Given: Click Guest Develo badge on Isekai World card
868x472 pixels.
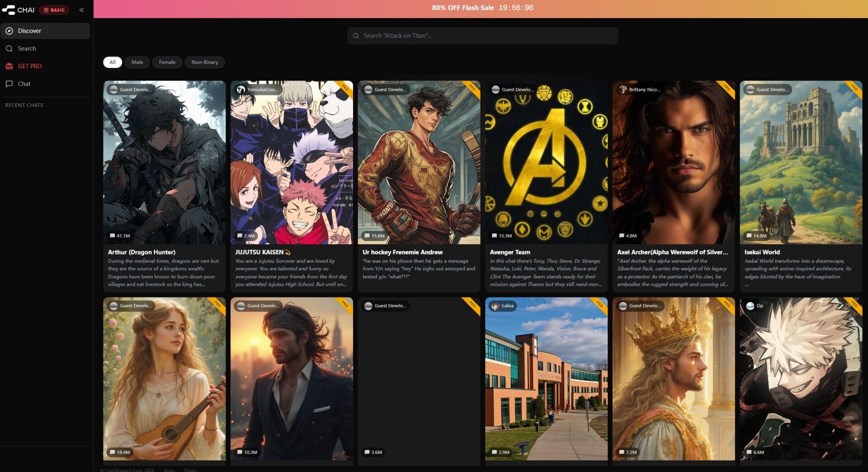Looking at the screenshot, I should 768,90.
